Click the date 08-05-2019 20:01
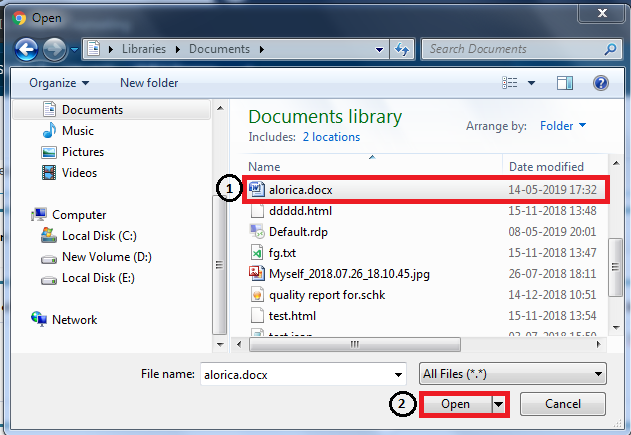631x435 pixels. (552, 232)
